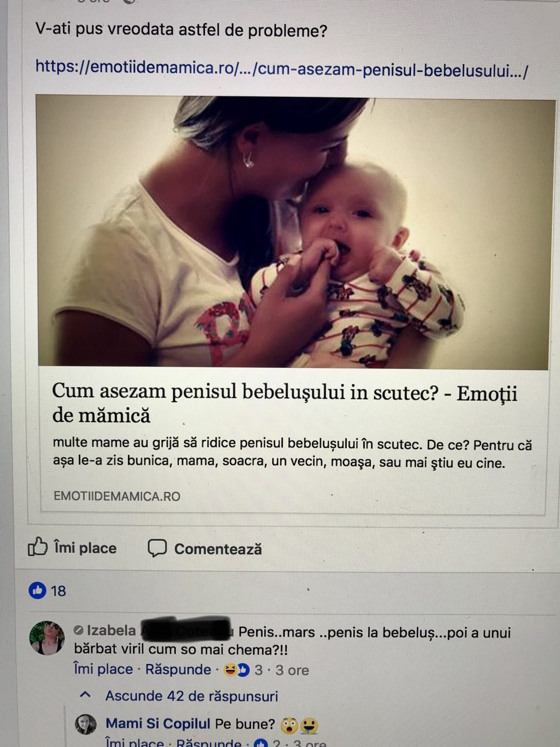Screen dimensions: 560x747
Task: Open the blue like reaction count icon
Action: click(x=37, y=590)
